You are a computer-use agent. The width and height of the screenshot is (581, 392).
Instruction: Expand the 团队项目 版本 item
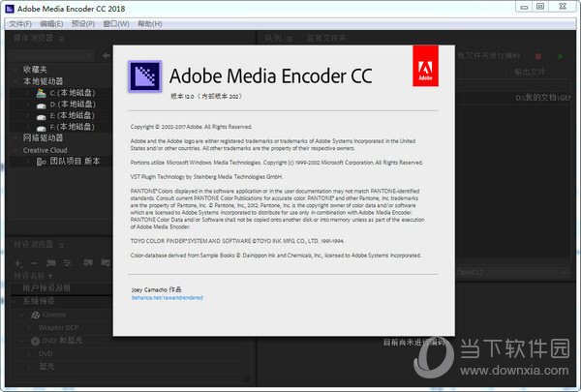pyautogui.click(x=28, y=162)
